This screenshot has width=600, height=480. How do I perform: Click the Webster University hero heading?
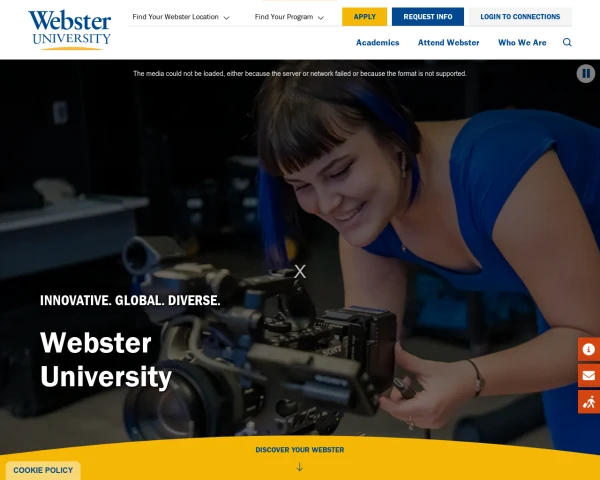106,359
